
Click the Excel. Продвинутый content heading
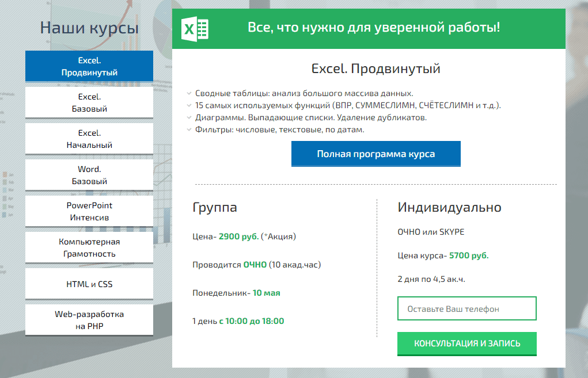pos(375,69)
